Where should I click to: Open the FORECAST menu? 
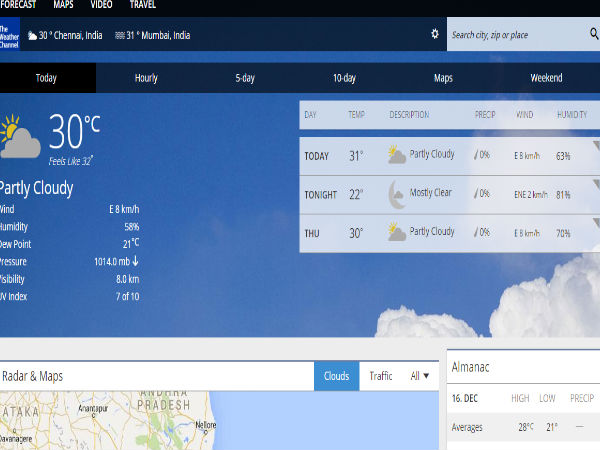(18, 5)
